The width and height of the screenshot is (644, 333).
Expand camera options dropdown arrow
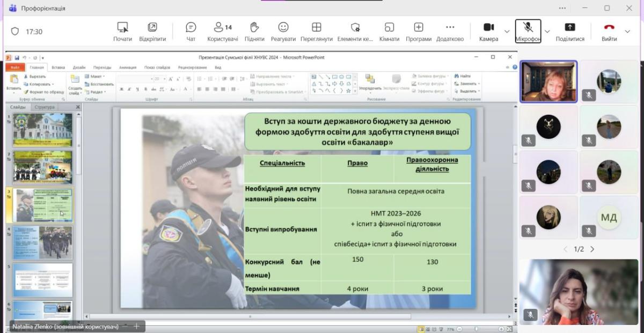click(x=507, y=32)
